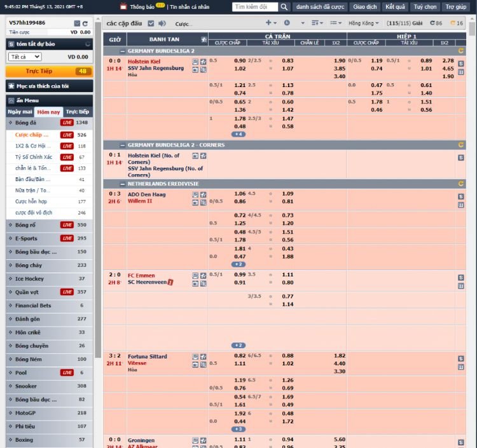This screenshot has width=477, height=448.
Task: Collapse the Germany Bundesliga 2 section
Action: 123,50
